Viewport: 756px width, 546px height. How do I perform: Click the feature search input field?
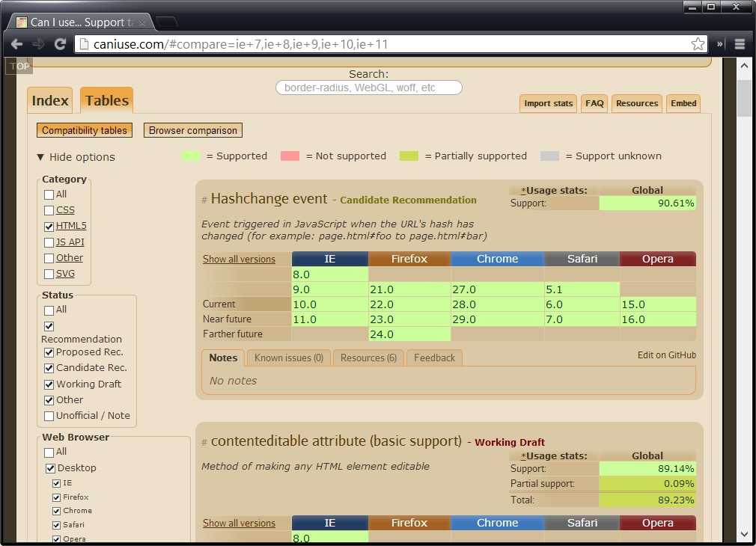pos(369,88)
